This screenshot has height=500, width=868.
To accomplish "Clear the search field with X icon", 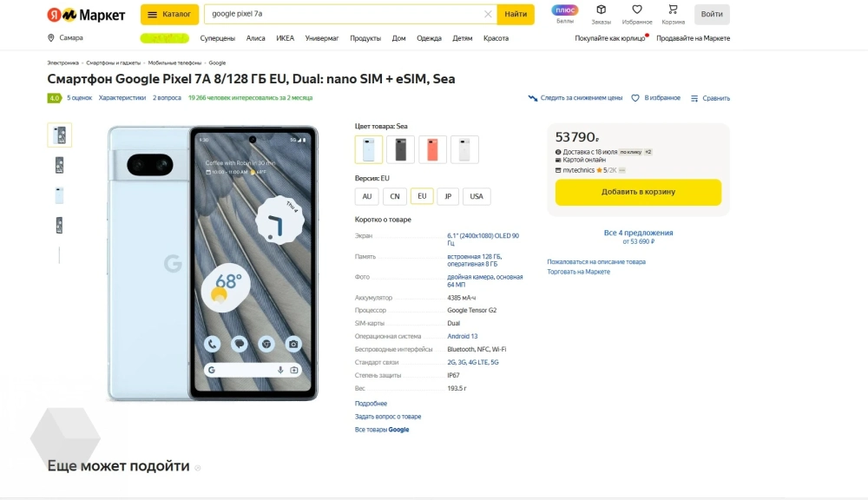I will click(x=488, y=14).
